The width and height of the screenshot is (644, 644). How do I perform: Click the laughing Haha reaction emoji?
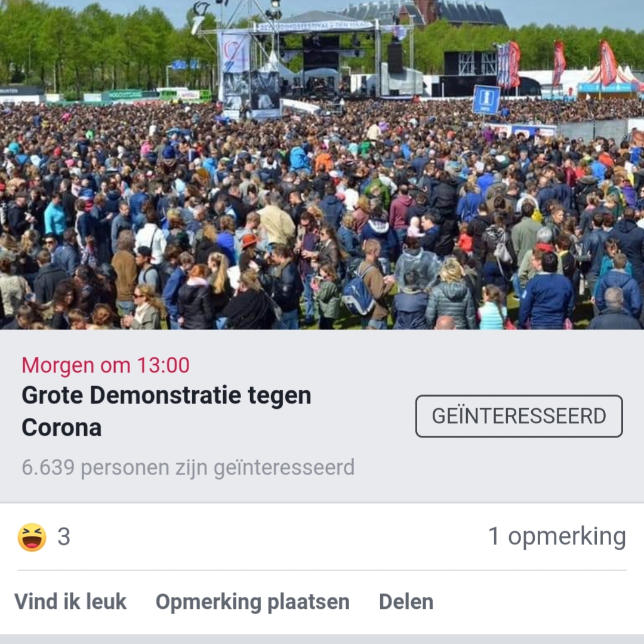coord(32,537)
